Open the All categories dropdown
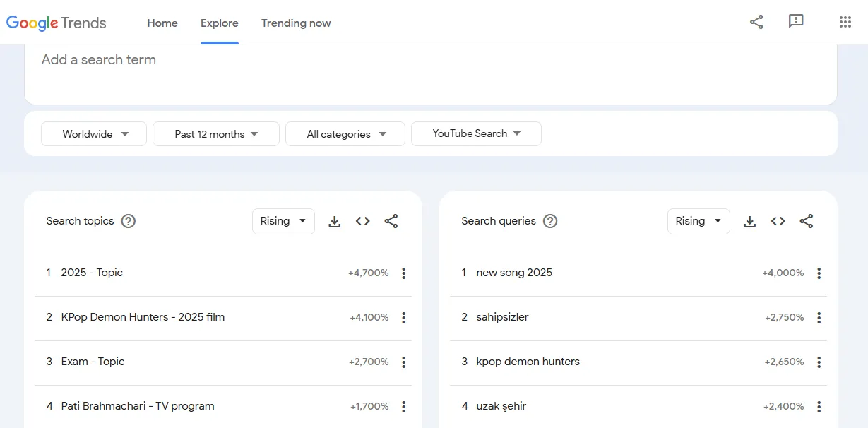This screenshot has width=868, height=428. point(345,134)
